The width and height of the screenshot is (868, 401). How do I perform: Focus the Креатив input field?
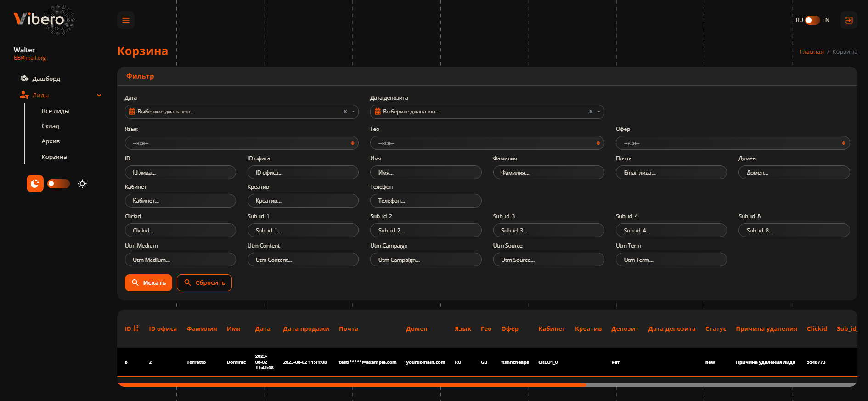tap(303, 201)
